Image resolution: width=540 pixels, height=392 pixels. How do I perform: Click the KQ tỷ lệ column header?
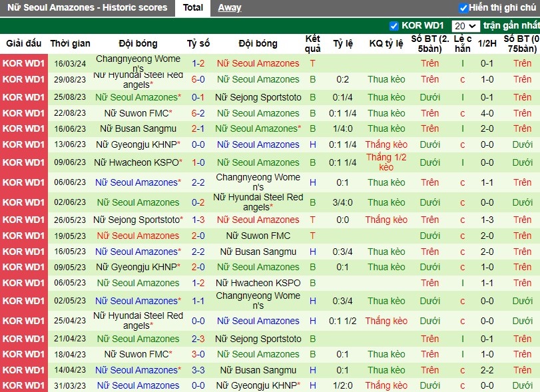tap(386, 43)
